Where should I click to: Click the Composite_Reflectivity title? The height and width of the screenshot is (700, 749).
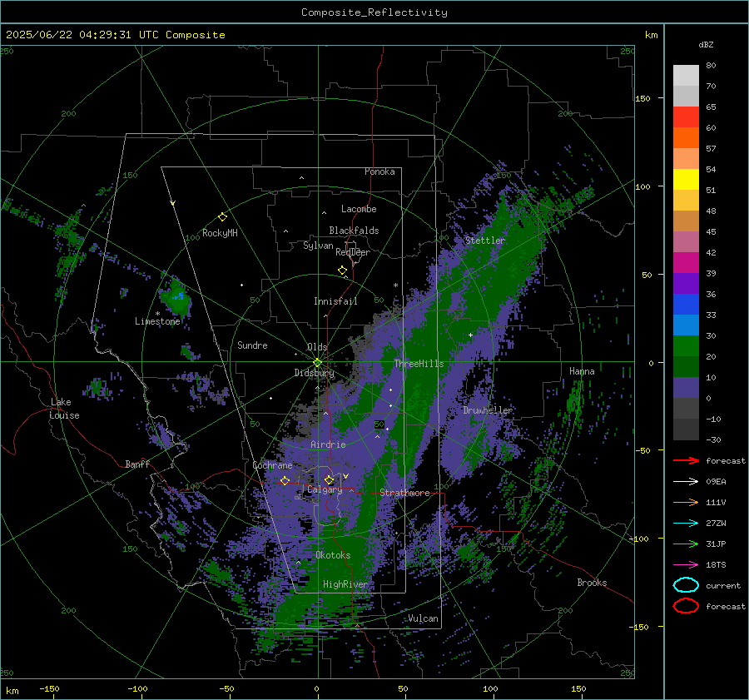pos(374,12)
